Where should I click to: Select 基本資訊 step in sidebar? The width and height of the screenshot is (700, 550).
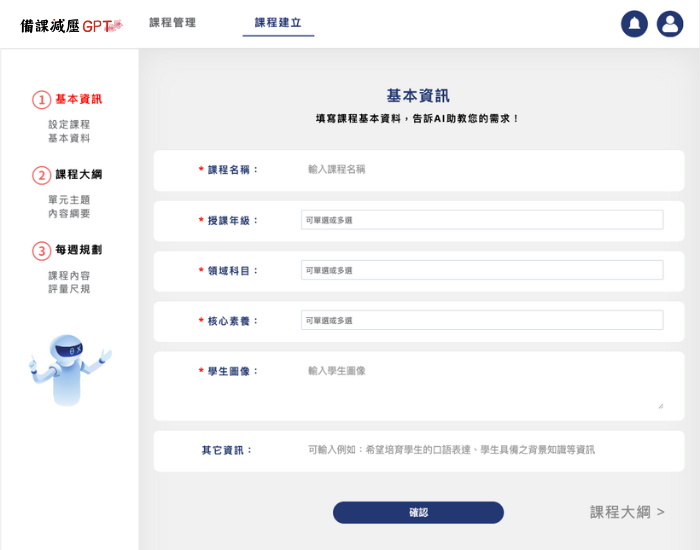coord(78,100)
